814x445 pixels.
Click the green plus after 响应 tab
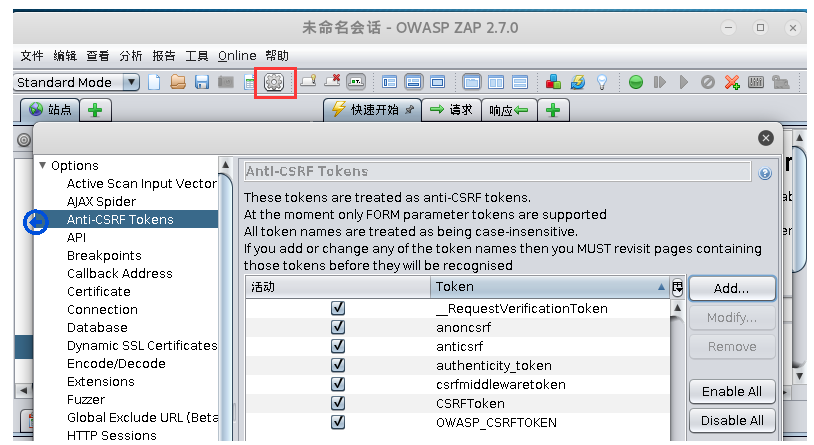pos(553,110)
